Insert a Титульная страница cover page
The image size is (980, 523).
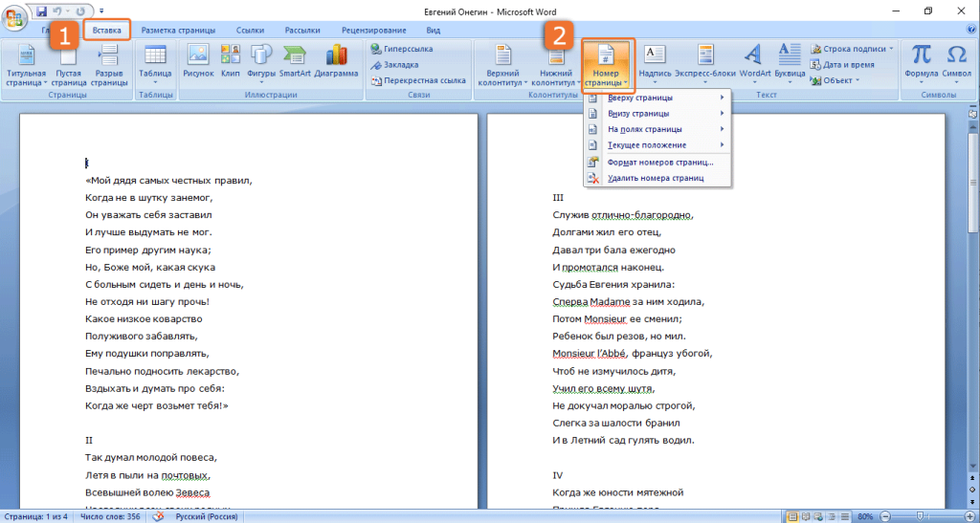(26, 66)
